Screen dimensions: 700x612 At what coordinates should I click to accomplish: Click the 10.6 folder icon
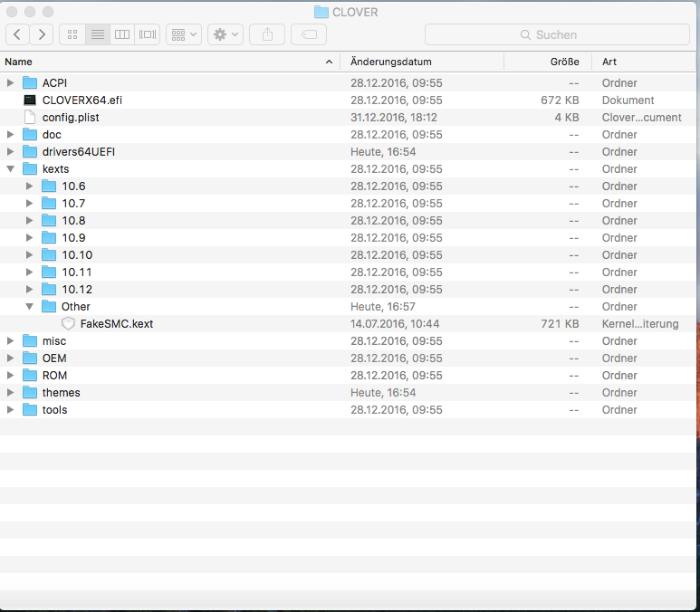click(x=49, y=186)
